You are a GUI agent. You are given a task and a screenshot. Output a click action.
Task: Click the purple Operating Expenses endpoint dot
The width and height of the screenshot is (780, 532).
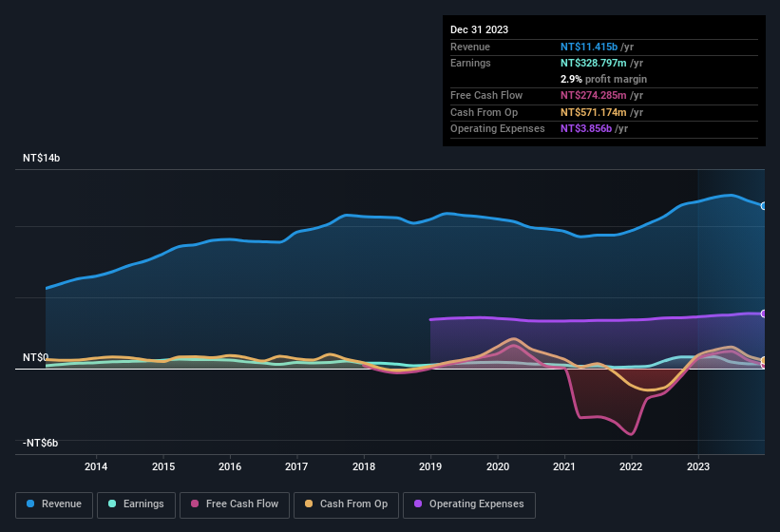(x=763, y=313)
